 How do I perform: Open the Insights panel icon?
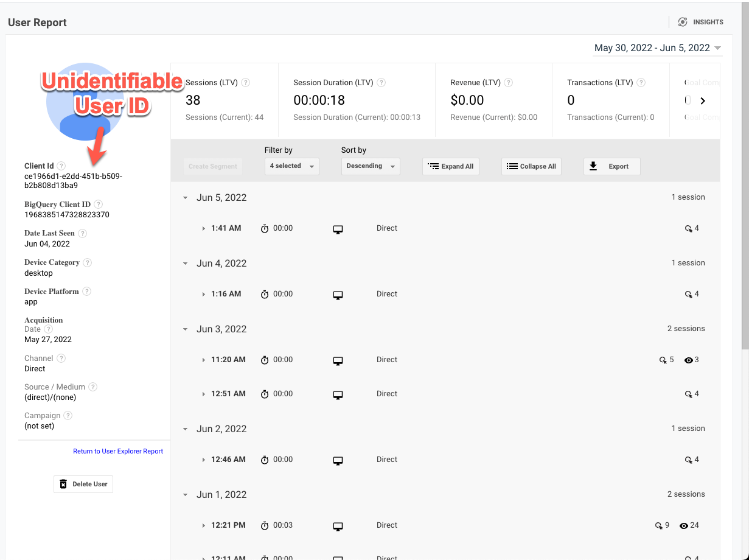683,22
